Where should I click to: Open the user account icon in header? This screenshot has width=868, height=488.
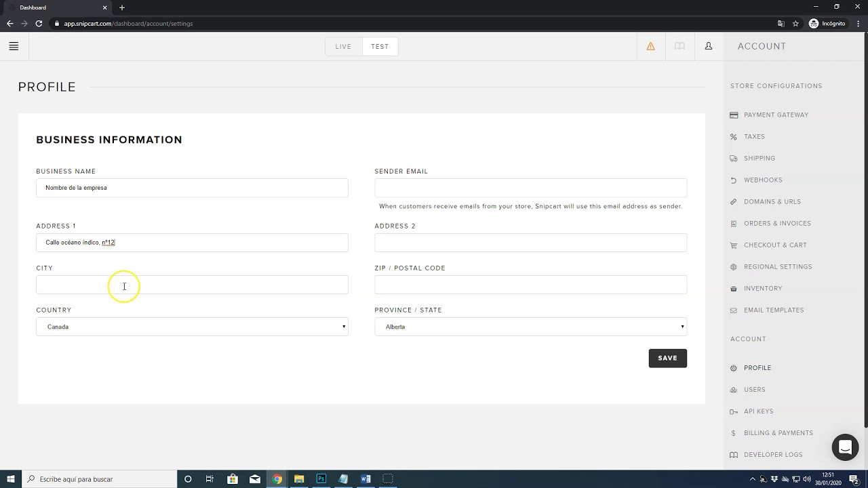709,46
